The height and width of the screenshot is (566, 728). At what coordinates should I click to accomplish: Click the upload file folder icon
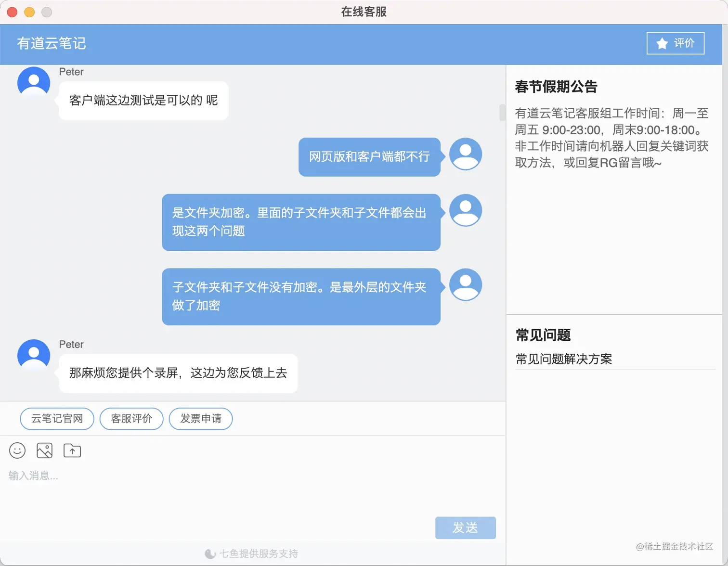72,450
